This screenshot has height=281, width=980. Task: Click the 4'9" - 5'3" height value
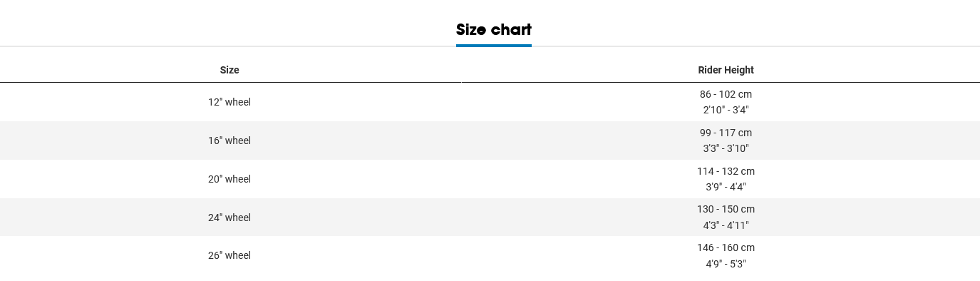(x=726, y=264)
